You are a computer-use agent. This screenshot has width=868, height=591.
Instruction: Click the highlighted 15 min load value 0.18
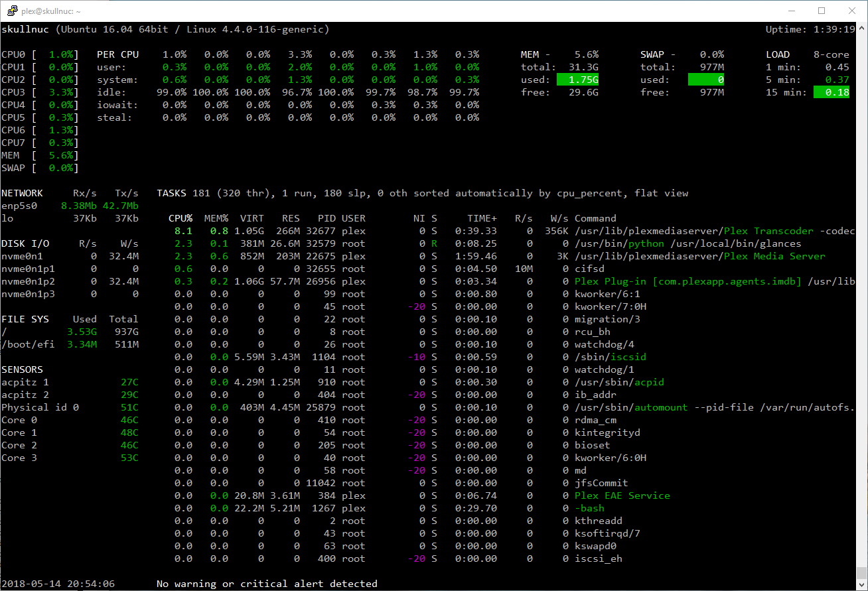point(832,92)
